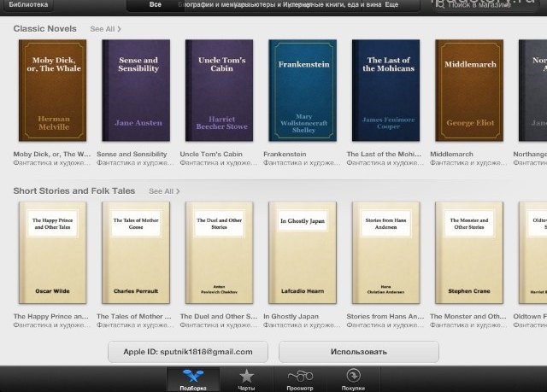547x392 pixels.
Task: Click the 'Middlemarch' title below cover
Action: (451, 154)
